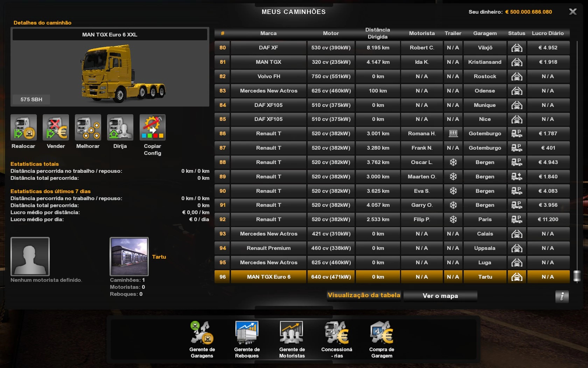Sort table by Marca column header
This screenshot has height=368, width=588.
click(268, 33)
